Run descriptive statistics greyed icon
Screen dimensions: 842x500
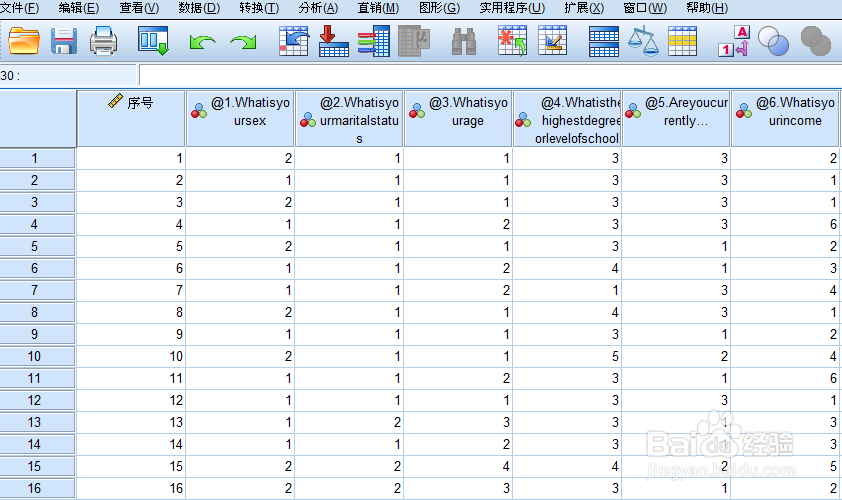pos(414,41)
